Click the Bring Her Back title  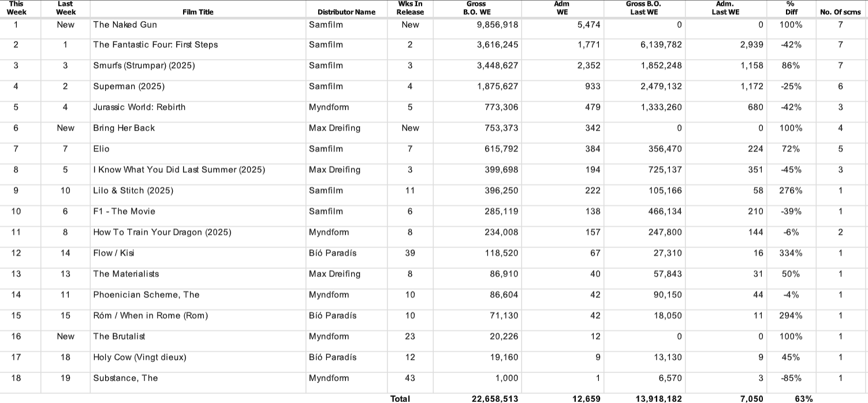124,128
